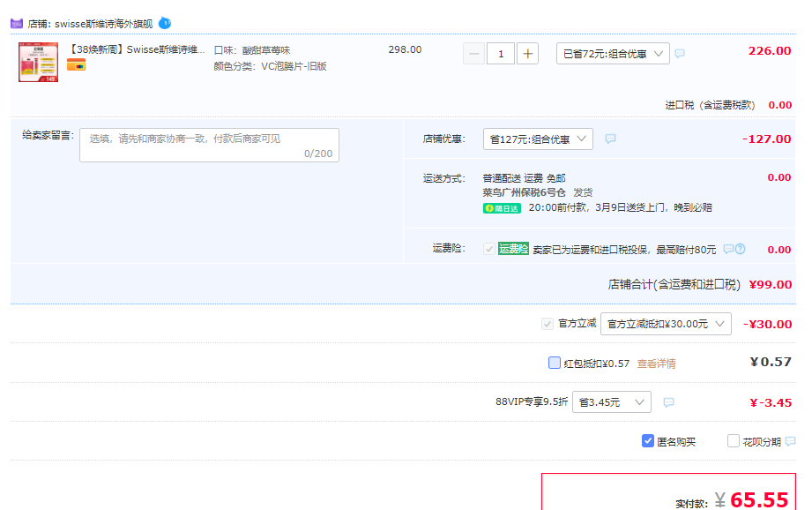Open the 【38焕新周】Swisse product title link
Viewport: 812px width, 510px height.
pos(138,49)
